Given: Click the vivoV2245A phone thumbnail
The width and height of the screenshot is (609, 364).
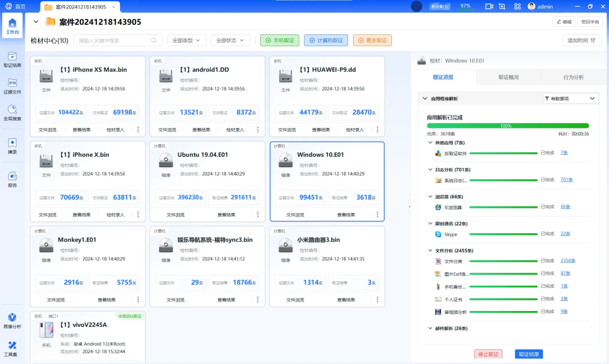Looking at the screenshot, I should pos(46,330).
